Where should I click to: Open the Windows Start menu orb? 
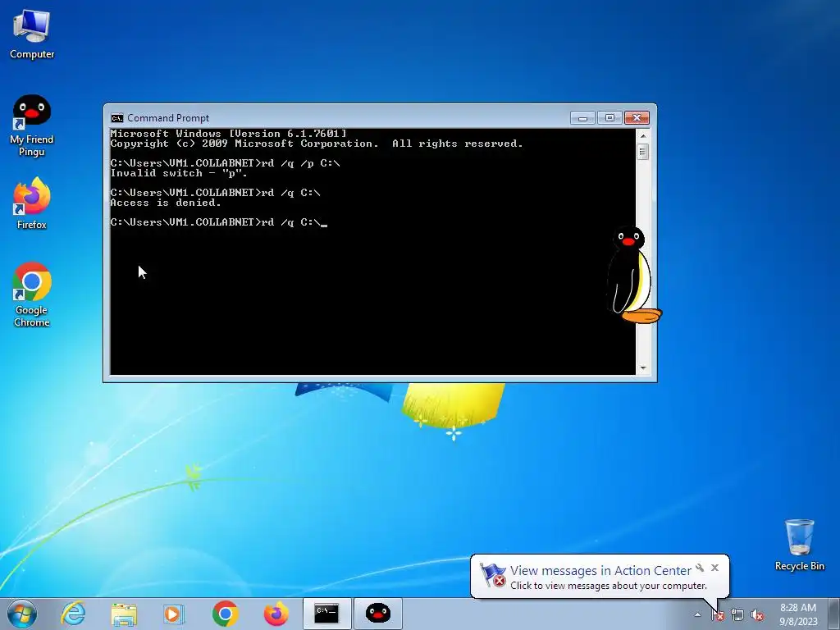pyautogui.click(x=22, y=614)
